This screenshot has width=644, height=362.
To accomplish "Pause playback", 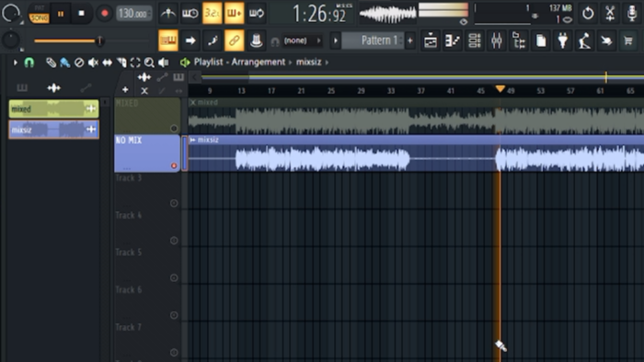I will pyautogui.click(x=61, y=14).
